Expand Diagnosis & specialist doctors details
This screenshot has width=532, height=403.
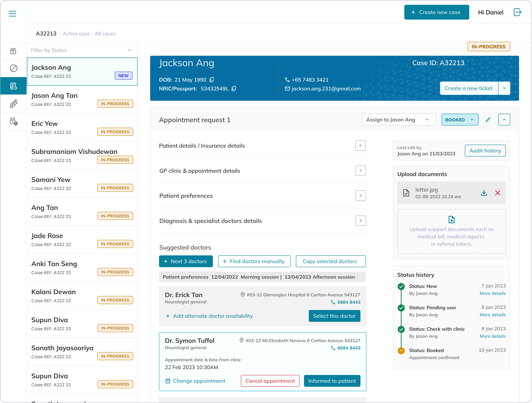[360, 221]
